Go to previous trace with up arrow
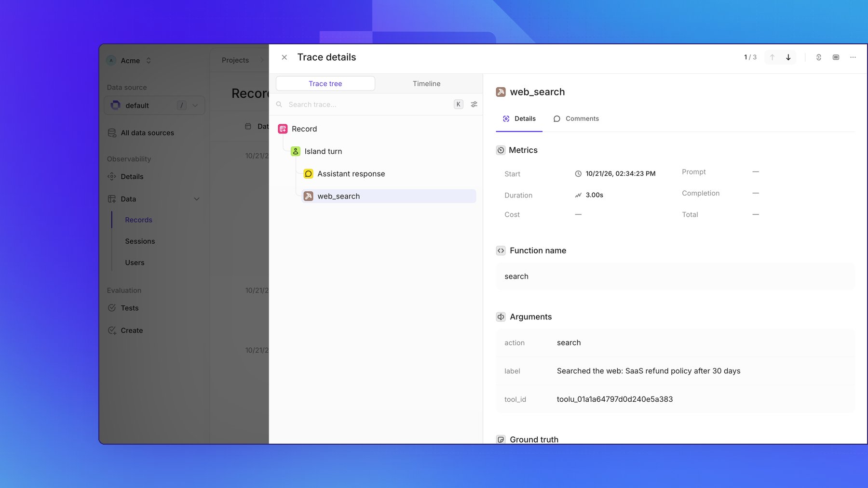The height and width of the screenshot is (488, 868). pyautogui.click(x=772, y=57)
